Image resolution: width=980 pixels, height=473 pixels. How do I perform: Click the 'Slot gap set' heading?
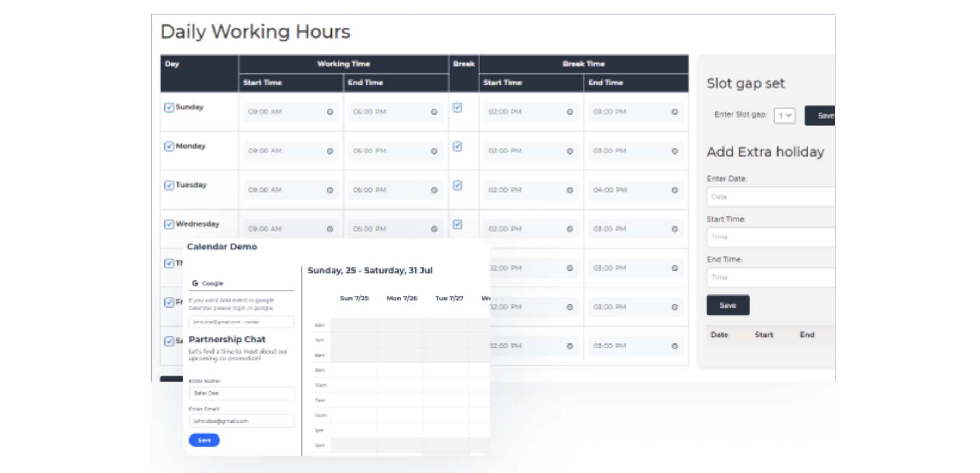[746, 83]
